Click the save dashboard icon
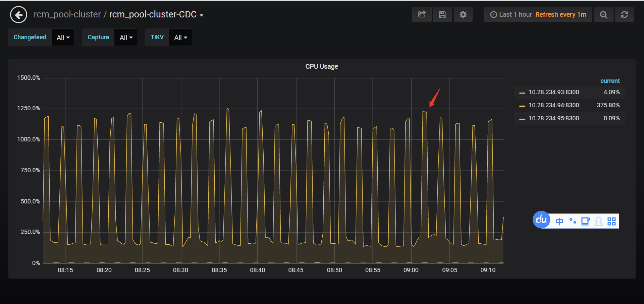 tap(442, 14)
